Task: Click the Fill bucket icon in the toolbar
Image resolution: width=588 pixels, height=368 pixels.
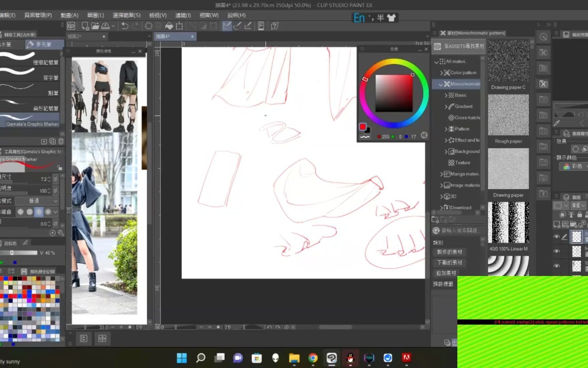Action: click(169, 26)
